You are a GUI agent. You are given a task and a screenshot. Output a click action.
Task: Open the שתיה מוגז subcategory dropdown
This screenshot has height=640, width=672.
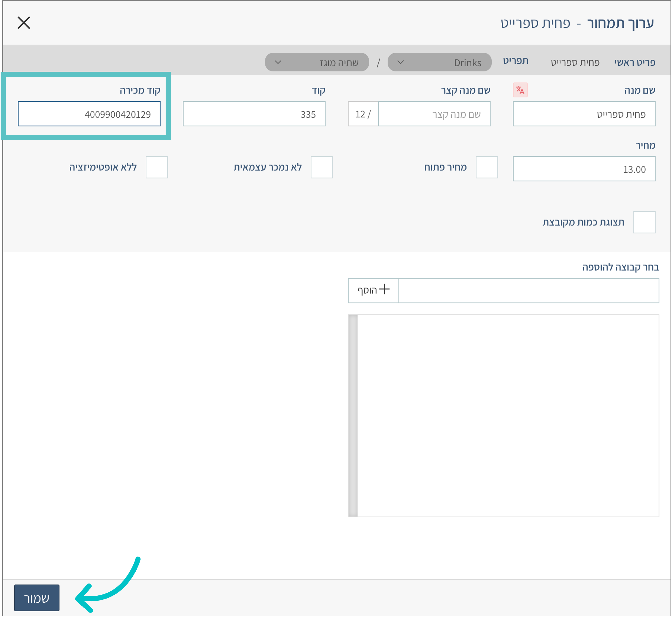(317, 62)
